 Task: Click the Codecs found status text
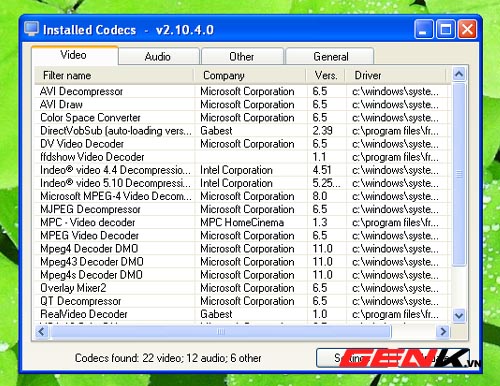point(168,358)
